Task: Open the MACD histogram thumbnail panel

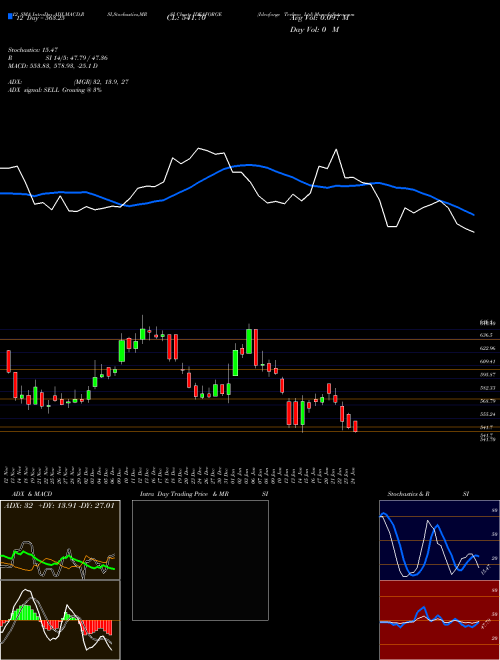Action: (60, 620)
